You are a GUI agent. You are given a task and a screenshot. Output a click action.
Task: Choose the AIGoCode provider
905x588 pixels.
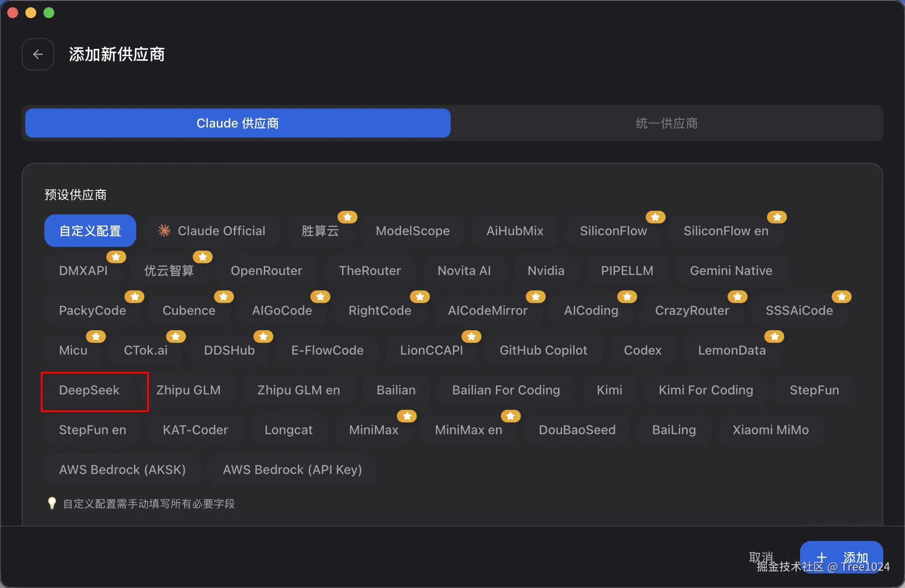pyautogui.click(x=282, y=310)
